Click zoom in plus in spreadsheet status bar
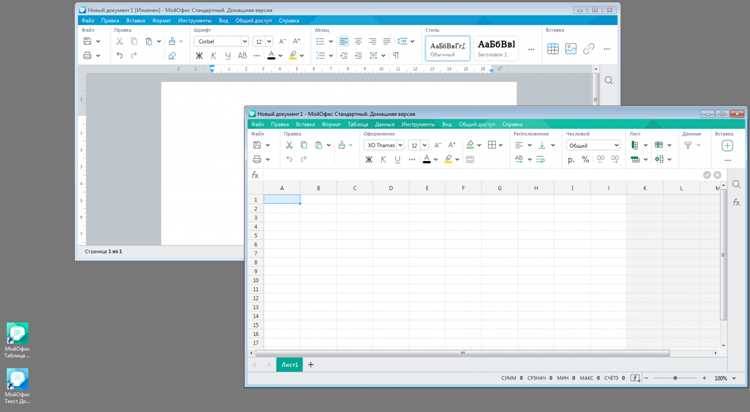This screenshot has width=750, height=412. click(704, 378)
